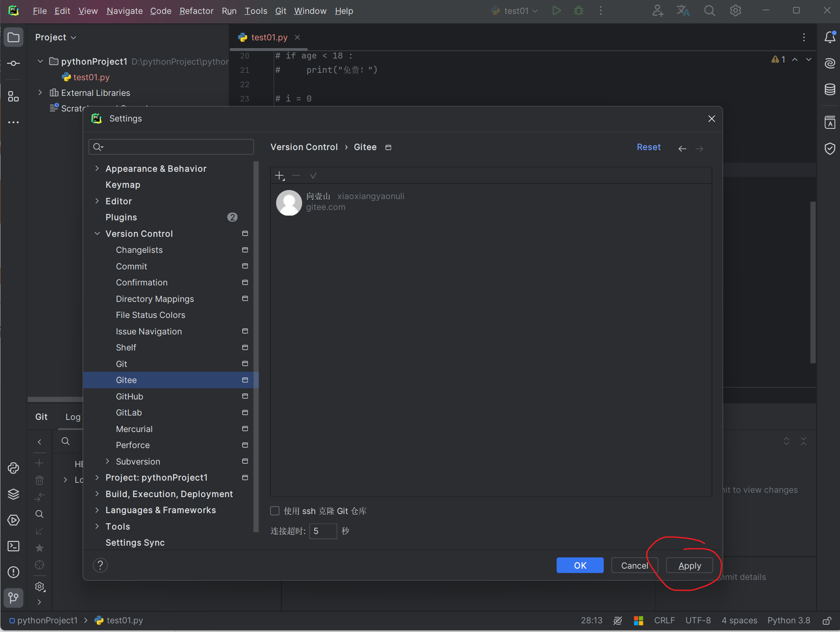Expand Project: pythonProject1 settings
The width and height of the screenshot is (840, 632).
click(x=97, y=478)
